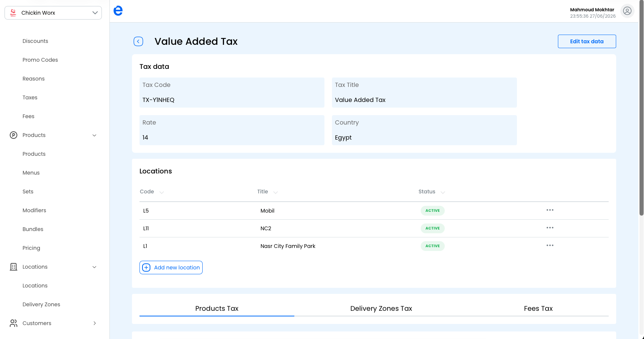Open Menus in the sidebar
The image size is (644, 339).
(x=31, y=173)
